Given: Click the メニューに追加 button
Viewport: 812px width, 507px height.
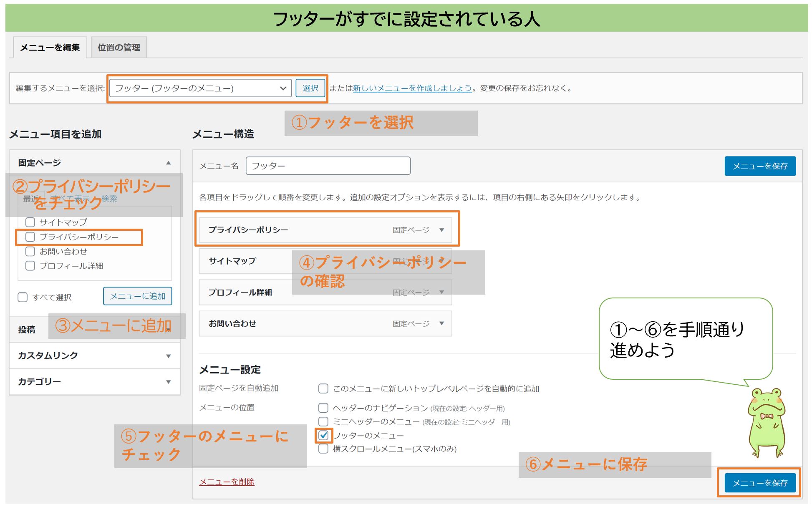Looking at the screenshot, I should (138, 296).
